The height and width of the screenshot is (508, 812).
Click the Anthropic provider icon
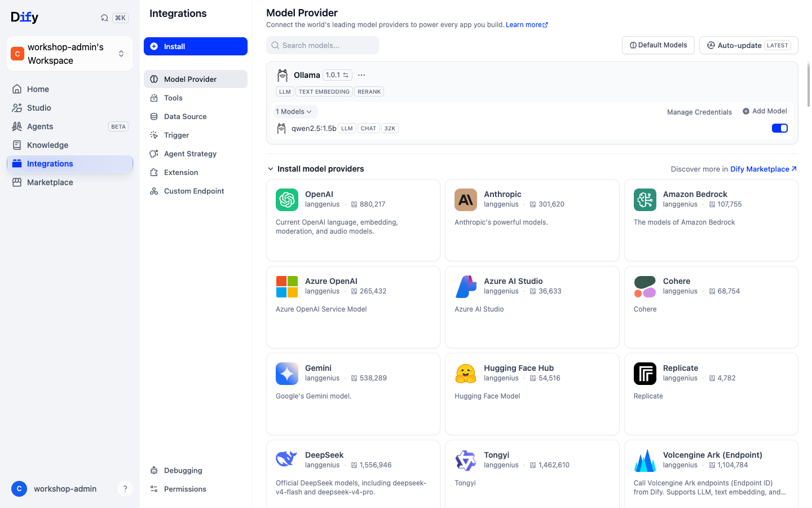pyautogui.click(x=466, y=200)
